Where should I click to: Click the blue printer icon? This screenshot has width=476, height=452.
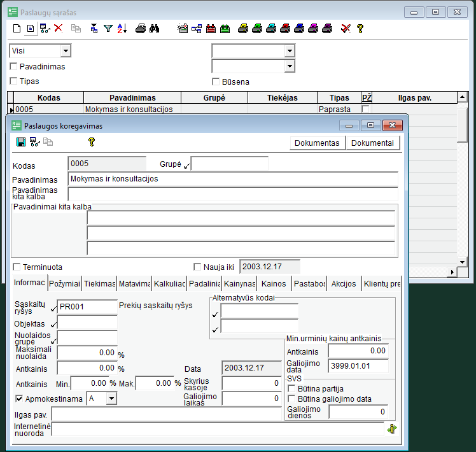click(x=298, y=29)
